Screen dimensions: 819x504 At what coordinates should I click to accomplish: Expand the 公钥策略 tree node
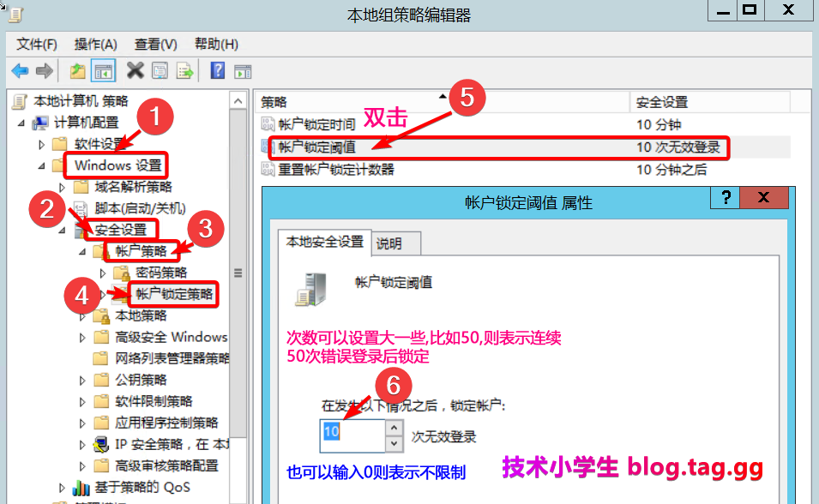pyautogui.click(x=82, y=380)
